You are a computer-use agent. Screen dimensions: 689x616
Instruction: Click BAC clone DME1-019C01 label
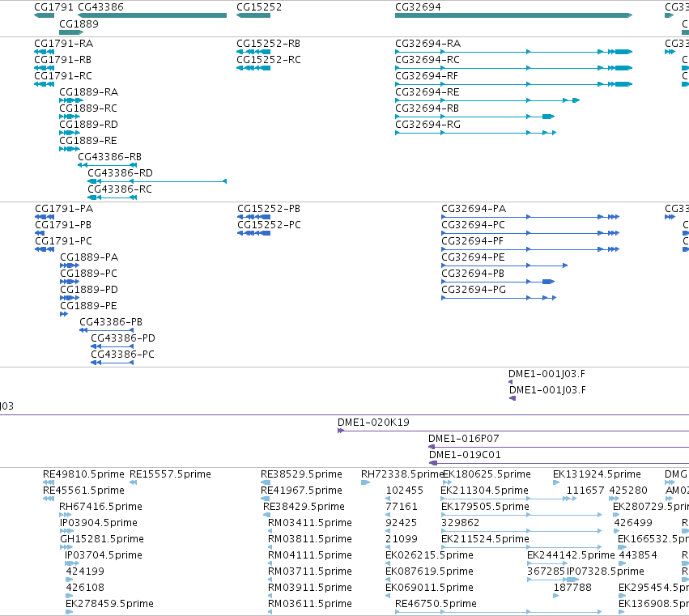(x=465, y=455)
